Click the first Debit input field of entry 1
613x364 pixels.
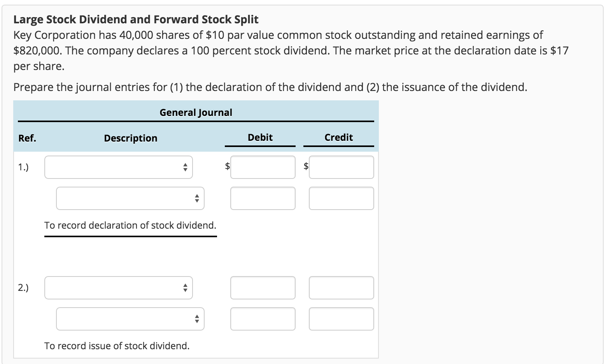pos(263,167)
